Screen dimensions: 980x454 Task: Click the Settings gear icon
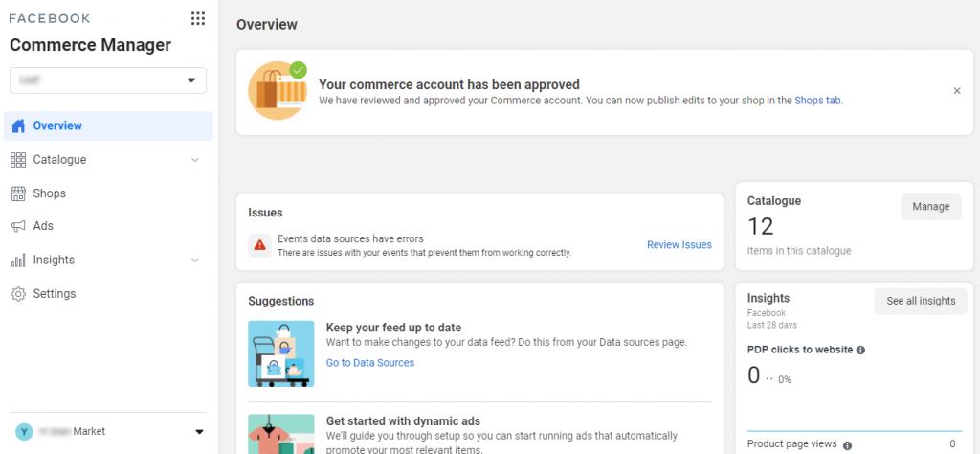[18, 294]
